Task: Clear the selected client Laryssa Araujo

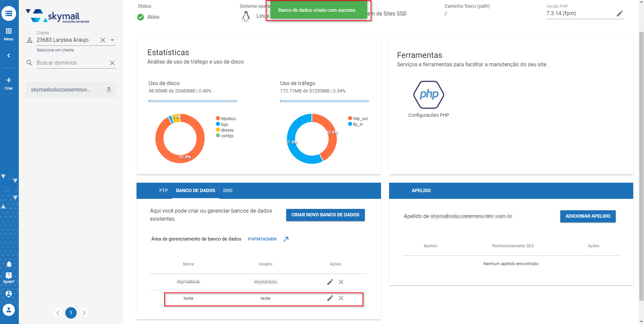Action: tap(103, 40)
